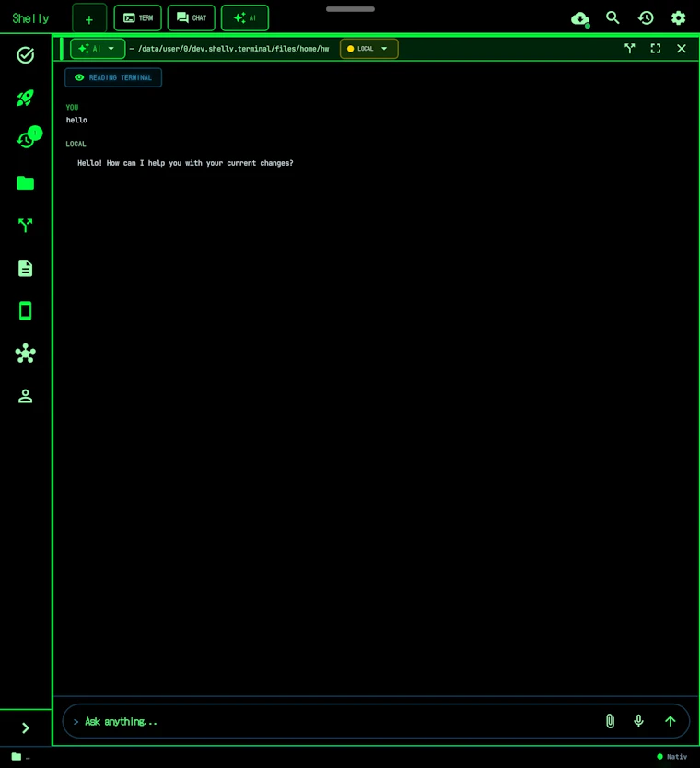This screenshot has width=700, height=768.
Task: Open the user profile icon in sidebar
Action: coord(26,396)
